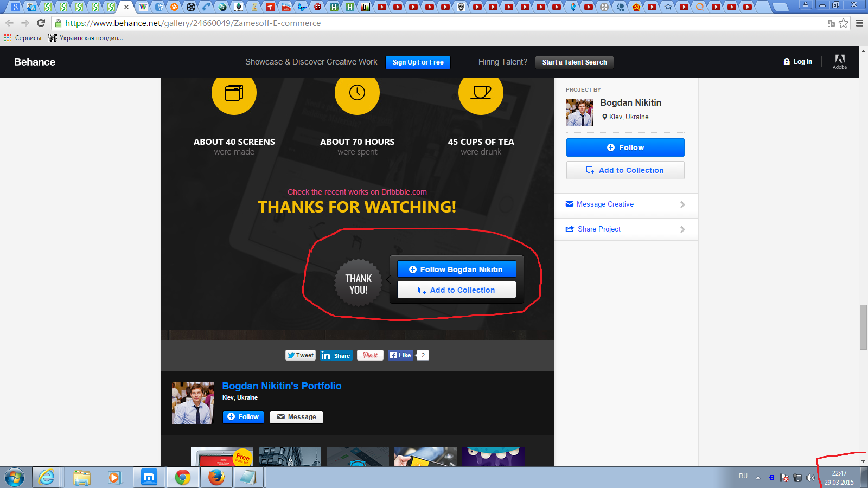Viewport: 868px width, 488px height.
Task: Reload the page with the refresh icon
Action: [x=41, y=23]
